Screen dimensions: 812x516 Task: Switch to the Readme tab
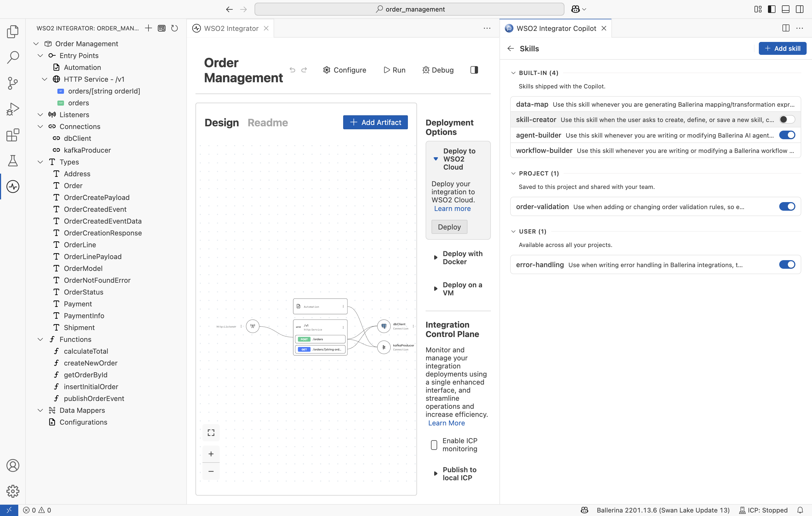pyautogui.click(x=268, y=123)
